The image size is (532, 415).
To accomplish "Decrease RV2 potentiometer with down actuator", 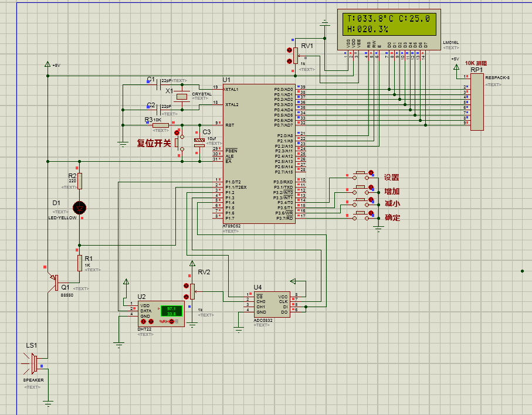I will tap(186, 297).
